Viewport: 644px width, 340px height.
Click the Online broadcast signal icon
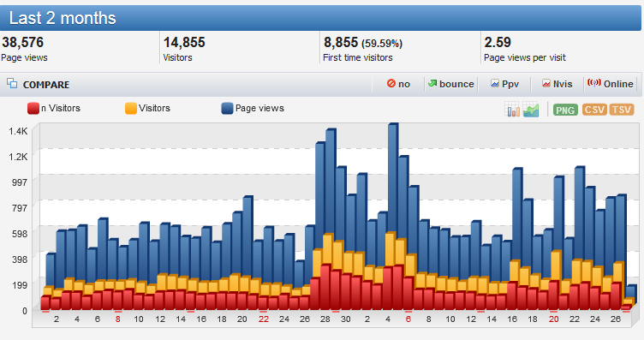(593, 83)
